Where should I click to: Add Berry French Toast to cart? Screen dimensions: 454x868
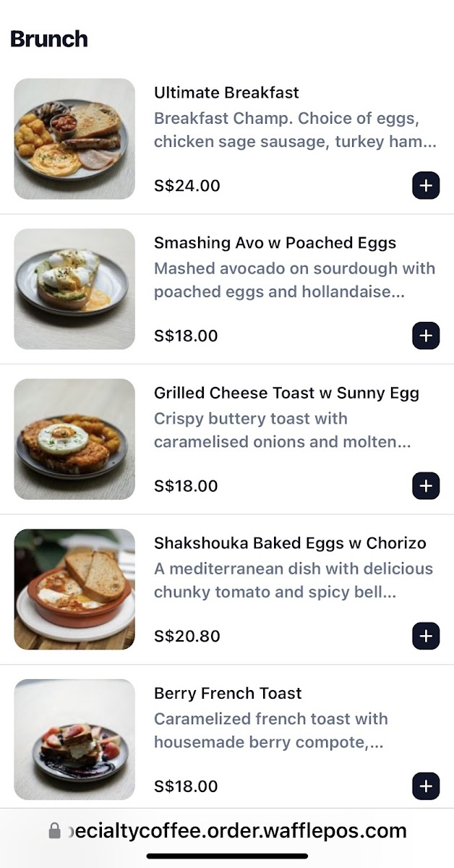[x=426, y=786]
